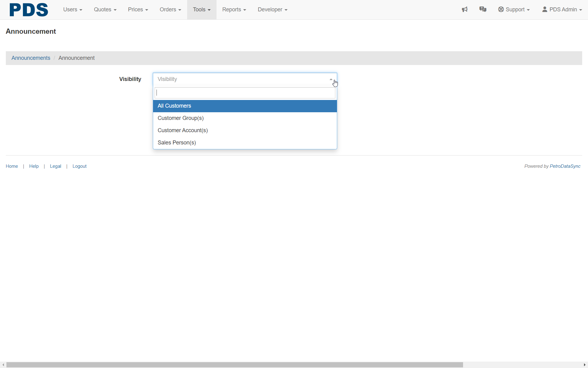
Task: Collapse the Visibility select box
Action: (x=245, y=79)
